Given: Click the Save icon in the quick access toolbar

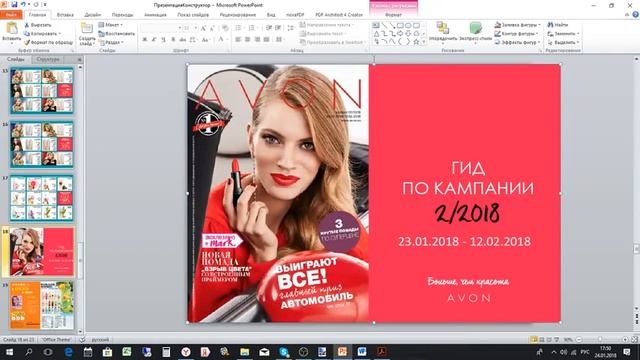Looking at the screenshot, I should coord(14,4).
